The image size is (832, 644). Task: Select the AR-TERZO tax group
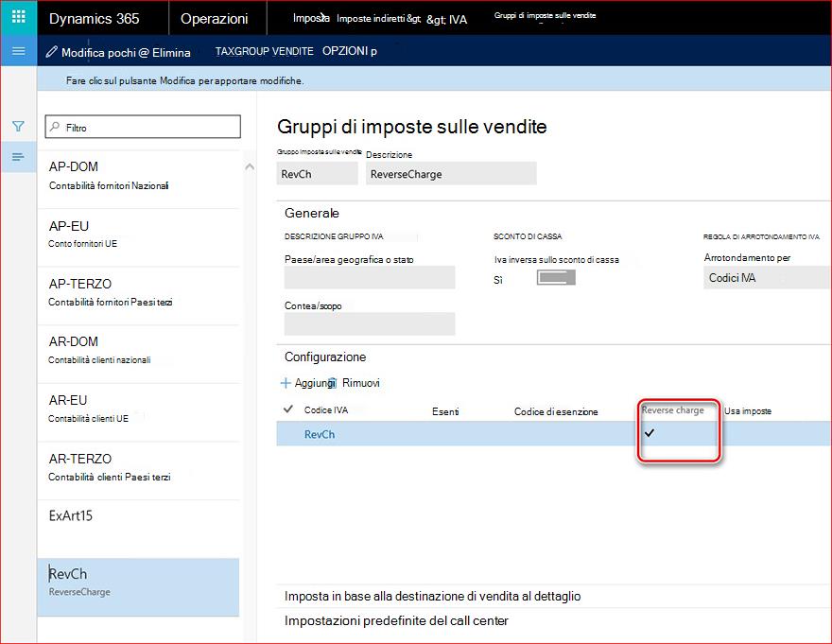(138, 470)
